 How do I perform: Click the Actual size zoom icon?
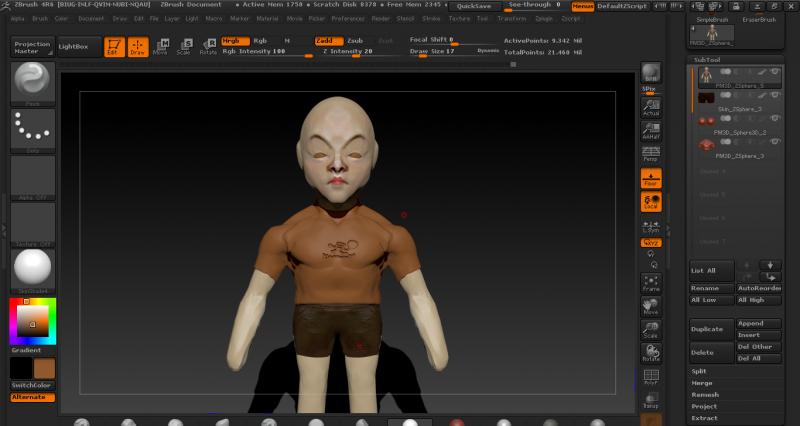point(651,109)
